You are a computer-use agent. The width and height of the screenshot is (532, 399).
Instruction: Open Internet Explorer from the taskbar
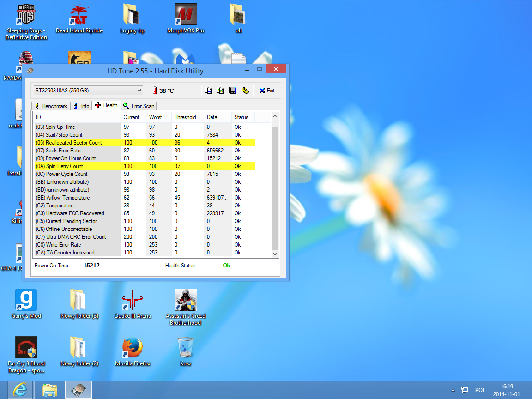[20, 390]
